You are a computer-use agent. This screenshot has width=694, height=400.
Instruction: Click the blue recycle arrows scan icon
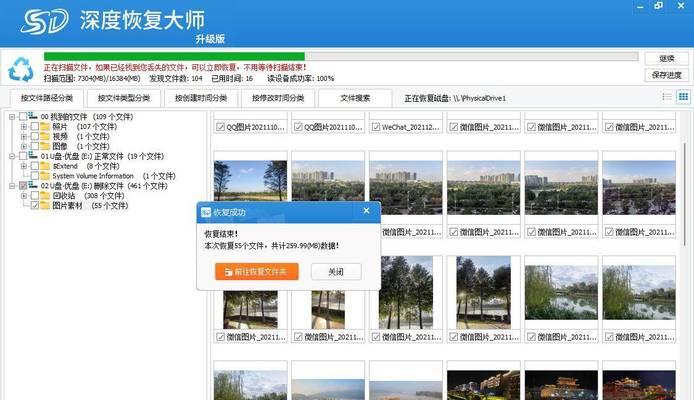coord(20,69)
